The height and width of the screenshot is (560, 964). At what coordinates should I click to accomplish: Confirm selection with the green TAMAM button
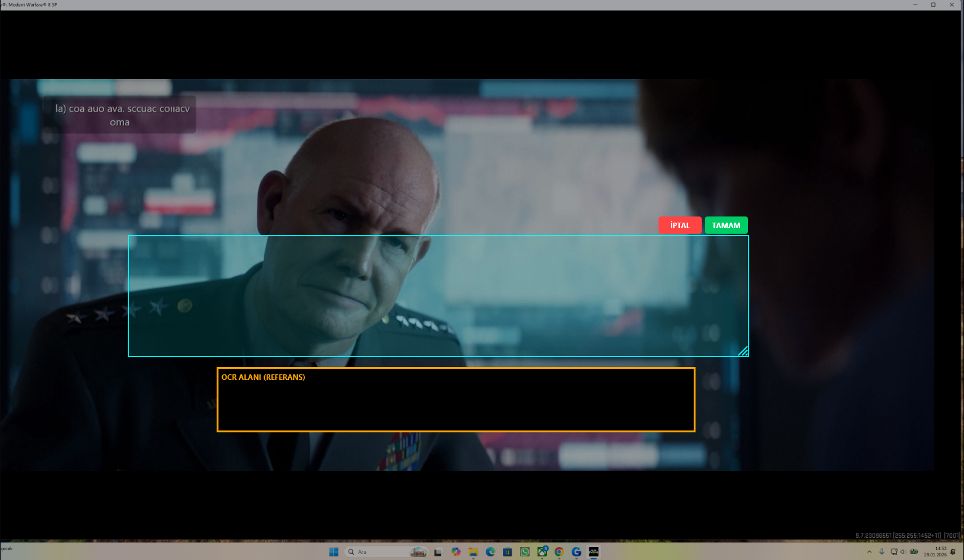(x=726, y=225)
